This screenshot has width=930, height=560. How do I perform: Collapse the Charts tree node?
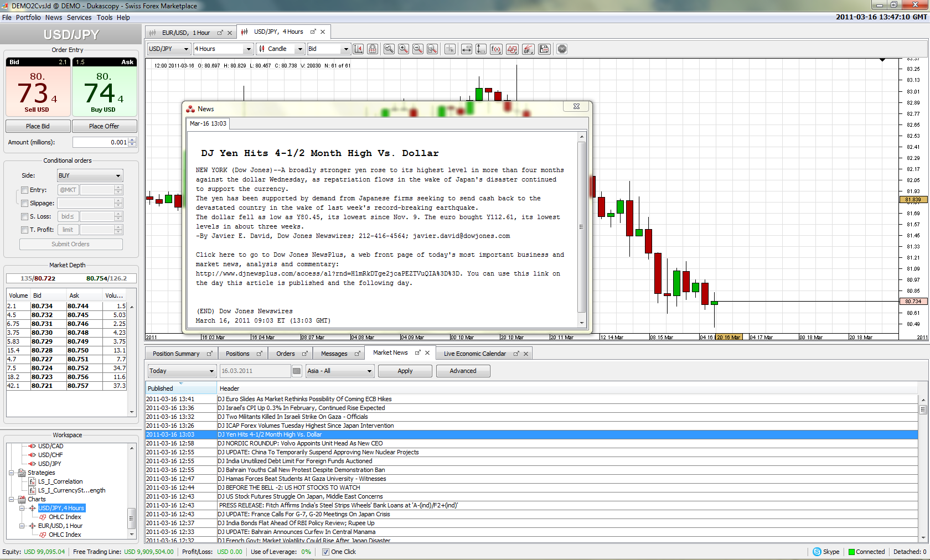[x=11, y=499]
